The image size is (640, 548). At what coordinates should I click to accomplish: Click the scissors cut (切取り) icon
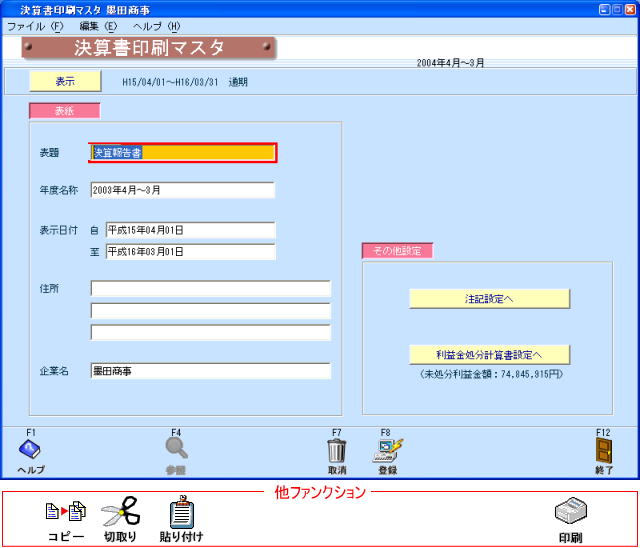(121, 513)
